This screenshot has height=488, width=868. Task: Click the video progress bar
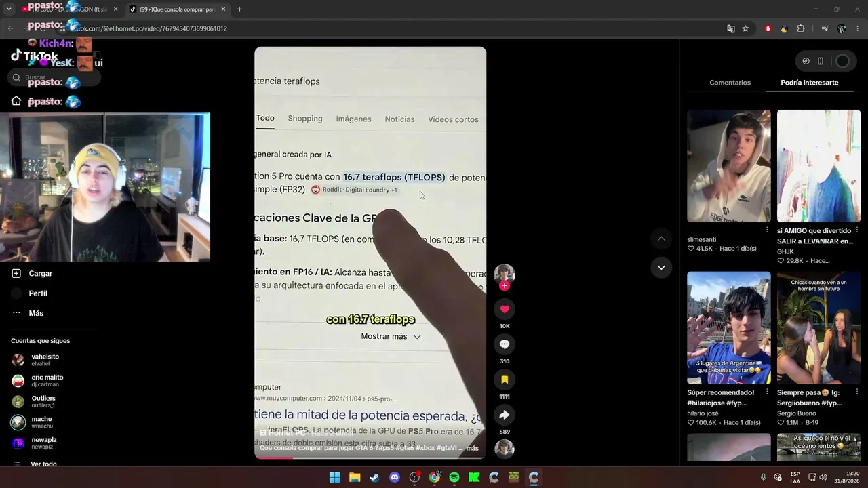370,457
